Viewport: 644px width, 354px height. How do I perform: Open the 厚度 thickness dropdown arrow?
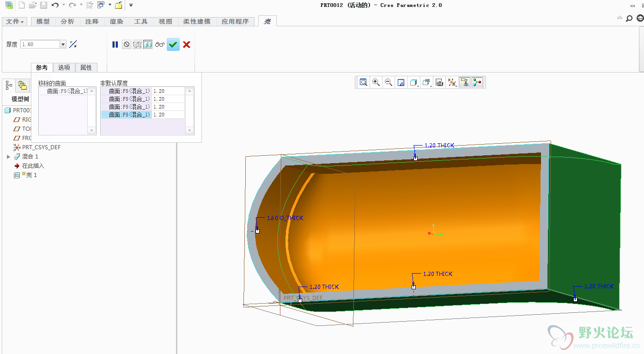pyautogui.click(x=63, y=44)
